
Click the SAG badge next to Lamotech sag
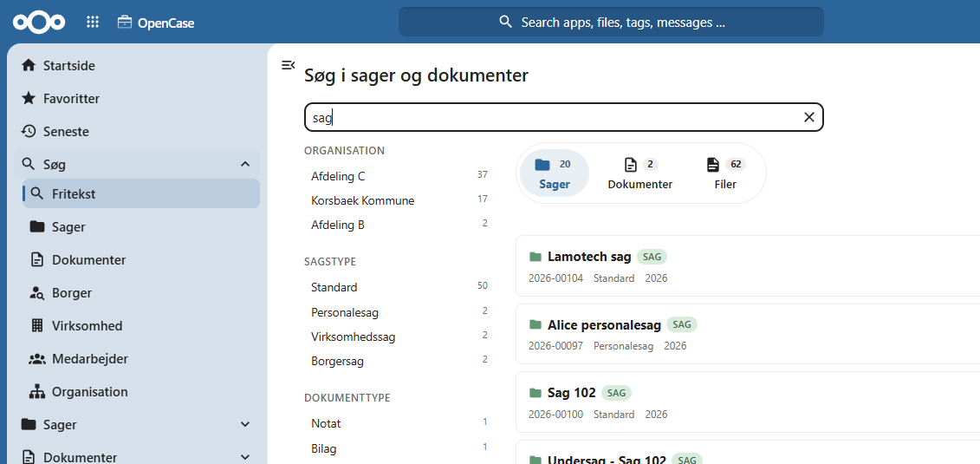(x=652, y=257)
